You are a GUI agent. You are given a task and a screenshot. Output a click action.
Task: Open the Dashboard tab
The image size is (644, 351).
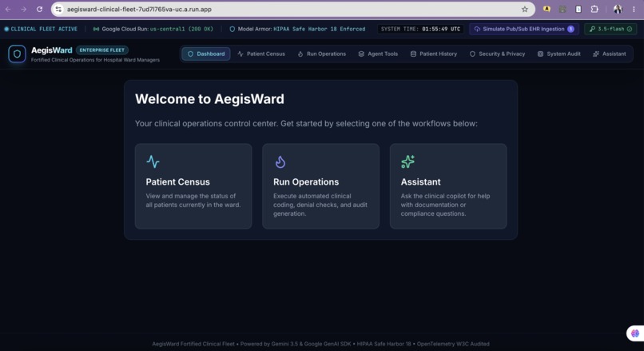tap(206, 54)
